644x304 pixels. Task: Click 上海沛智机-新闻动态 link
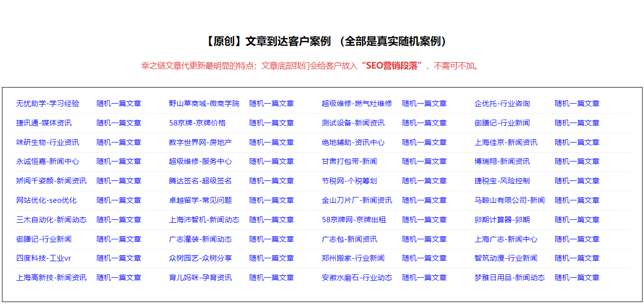204,220
